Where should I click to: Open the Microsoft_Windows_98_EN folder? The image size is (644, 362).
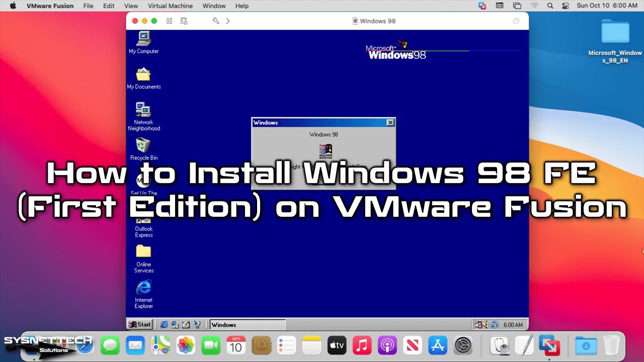pos(615,42)
